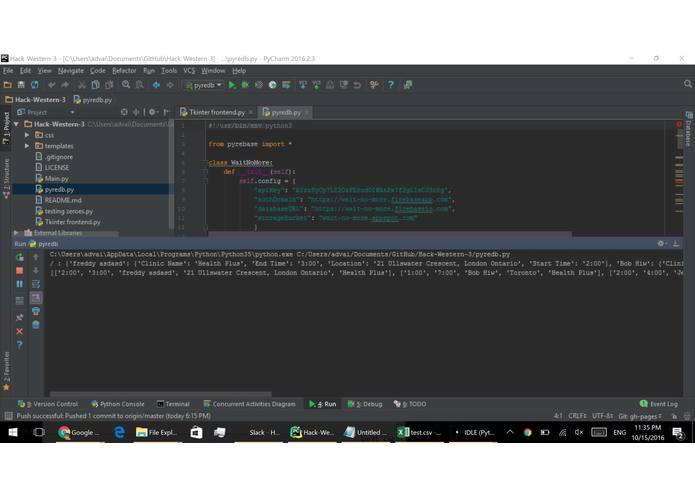Open the VCS menu
Screen dimensions: 695x494
coord(189,70)
